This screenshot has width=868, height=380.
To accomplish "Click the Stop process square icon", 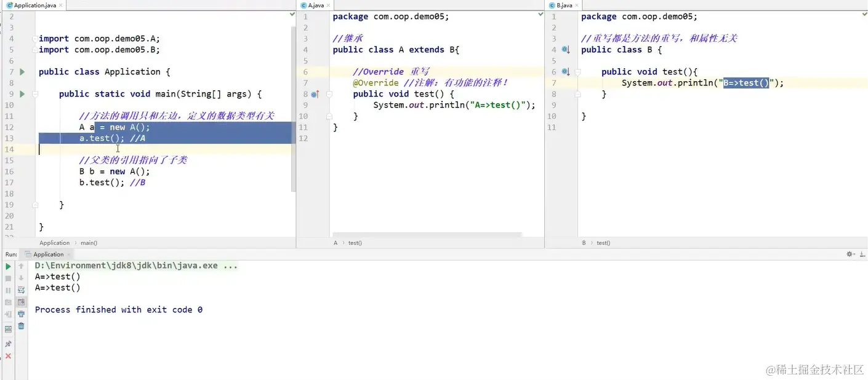I will click(x=8, y=278).
